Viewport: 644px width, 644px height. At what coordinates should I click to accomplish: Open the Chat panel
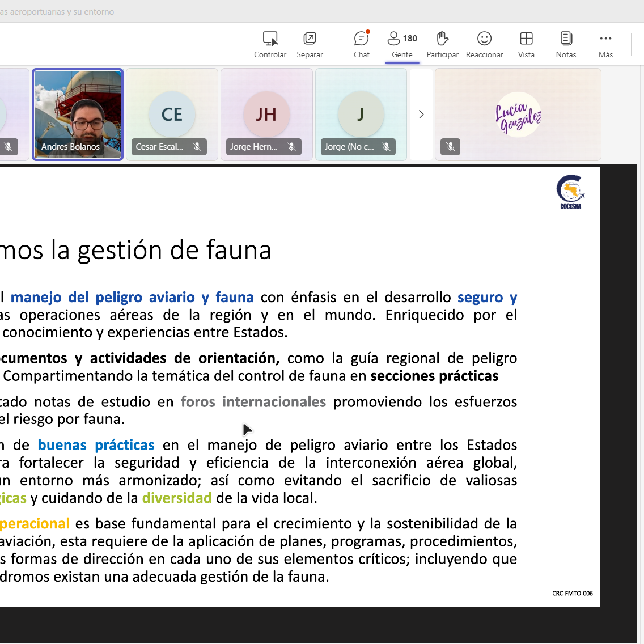pos(361,39)
